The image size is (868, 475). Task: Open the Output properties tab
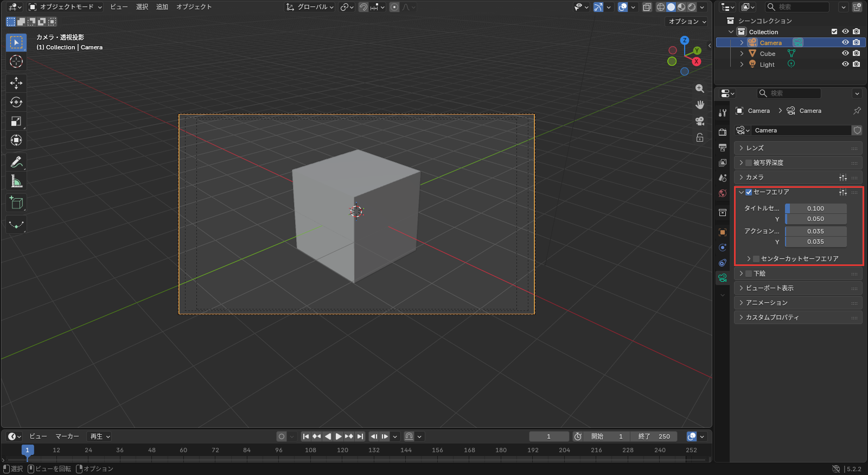tap(723, 148)
